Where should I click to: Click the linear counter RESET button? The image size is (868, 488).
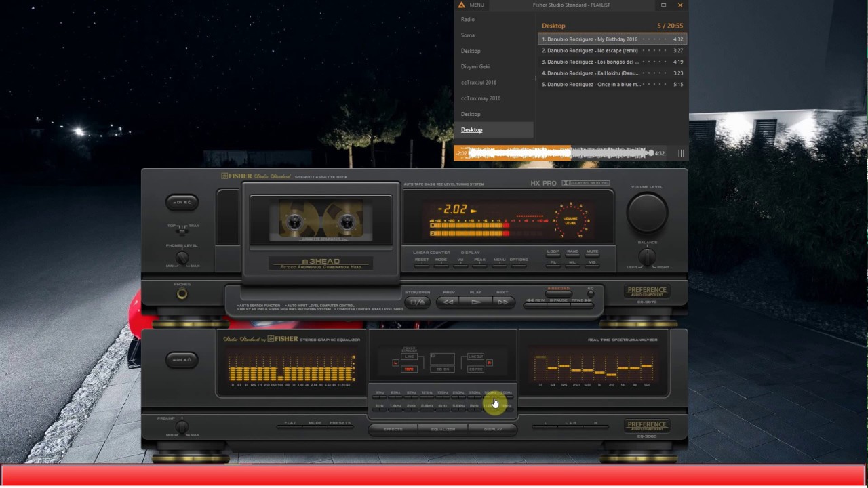[421, 266]
